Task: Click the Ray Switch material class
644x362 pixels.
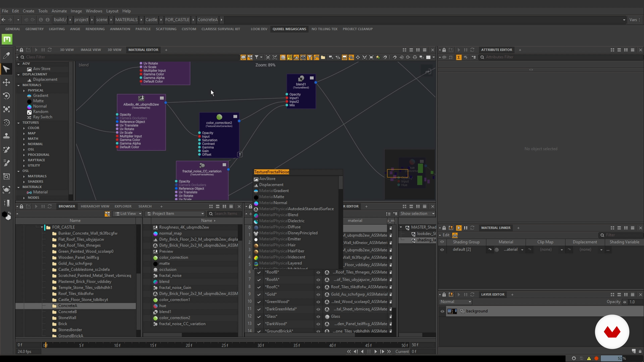Action: 42,117
